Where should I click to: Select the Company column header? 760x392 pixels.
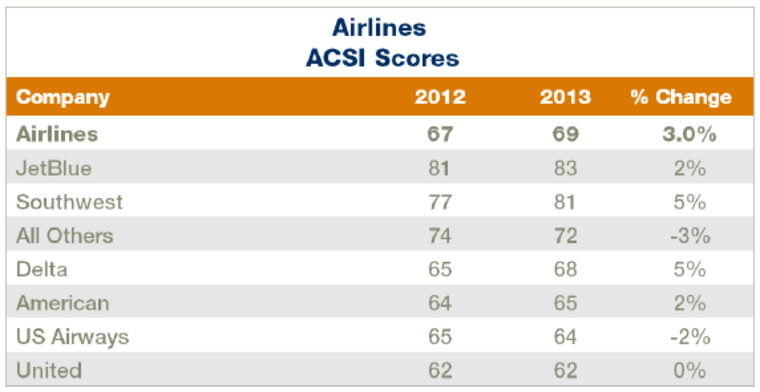(63, 98)
